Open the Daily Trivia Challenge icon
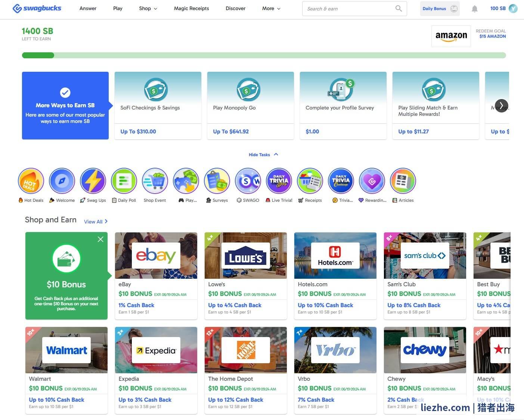Viewport: 524px width, 420px height. pyautogui.click(x=341, y=181)
